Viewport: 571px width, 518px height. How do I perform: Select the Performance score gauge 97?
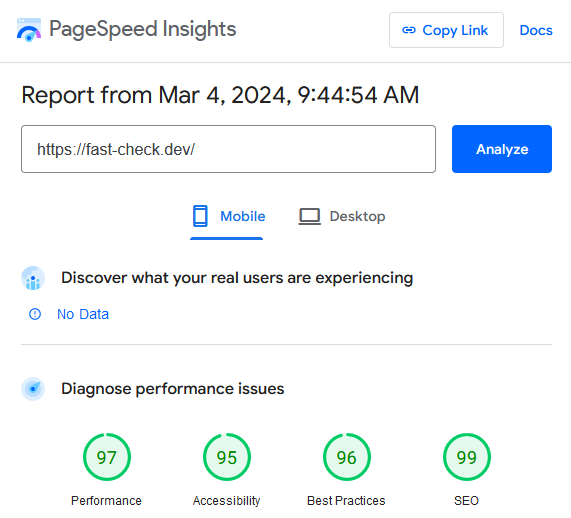(107, 457)
